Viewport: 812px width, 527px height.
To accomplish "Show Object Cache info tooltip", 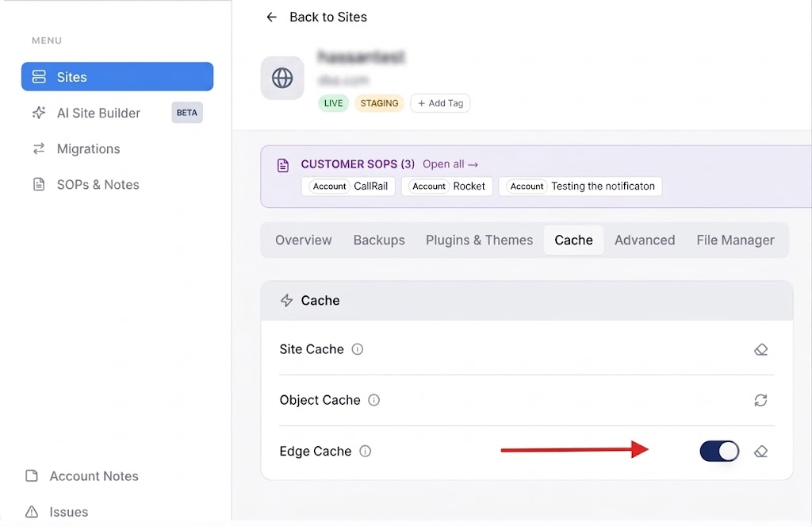I will coord(374,400).
